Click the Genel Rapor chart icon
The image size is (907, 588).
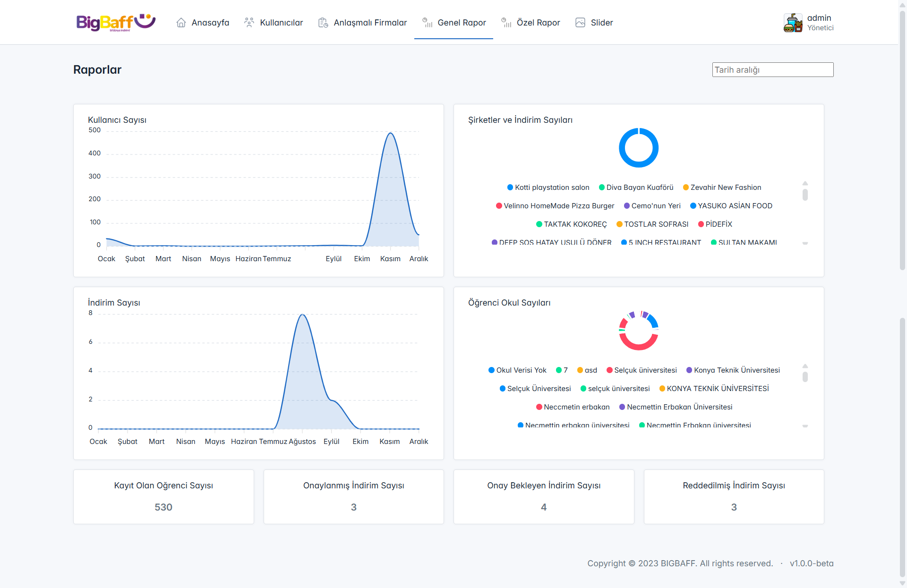point(427,23)
